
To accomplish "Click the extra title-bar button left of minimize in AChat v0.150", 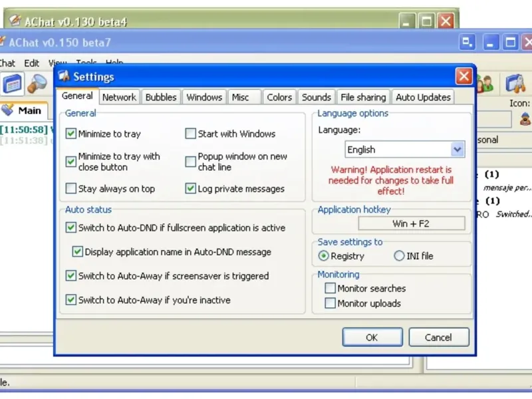I will [467, 43].
